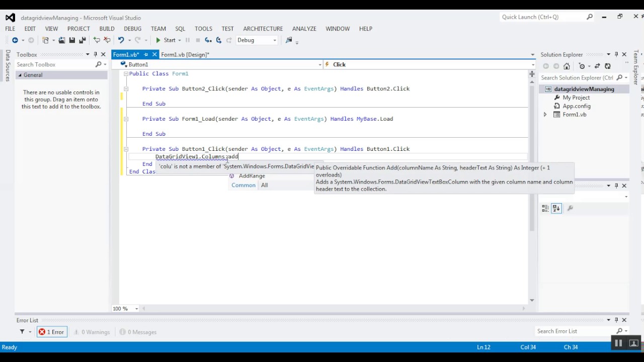Click the Solution Explorer Home icon
644x362 pixels.
coord(567,66)
